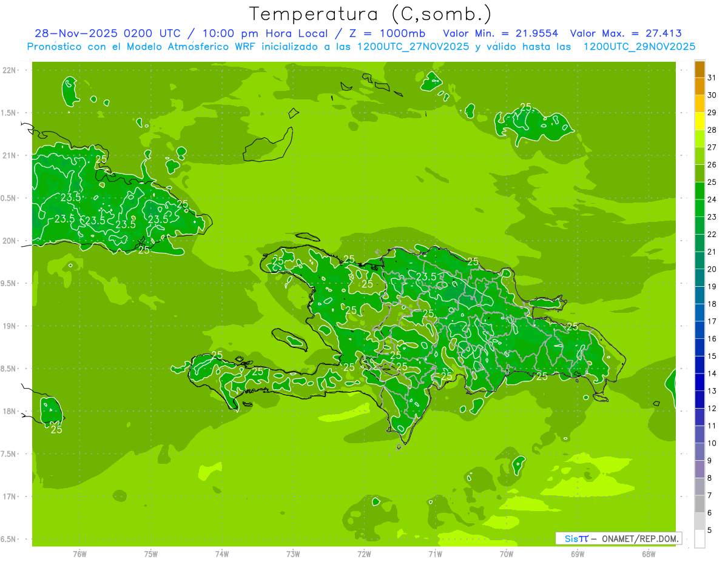Pick the orange swatch between 30 and 31
Screen dimensions: 728x562
[699, 87]
